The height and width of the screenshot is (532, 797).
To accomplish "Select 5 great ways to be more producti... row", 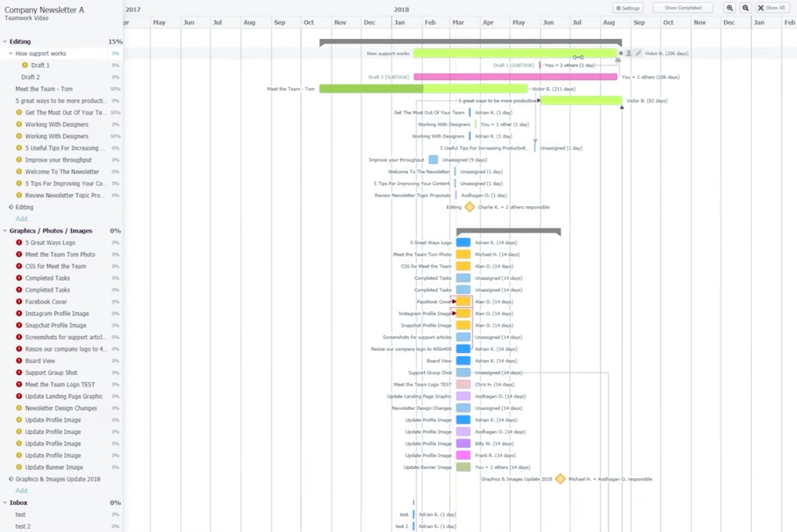I will point(61,100).
